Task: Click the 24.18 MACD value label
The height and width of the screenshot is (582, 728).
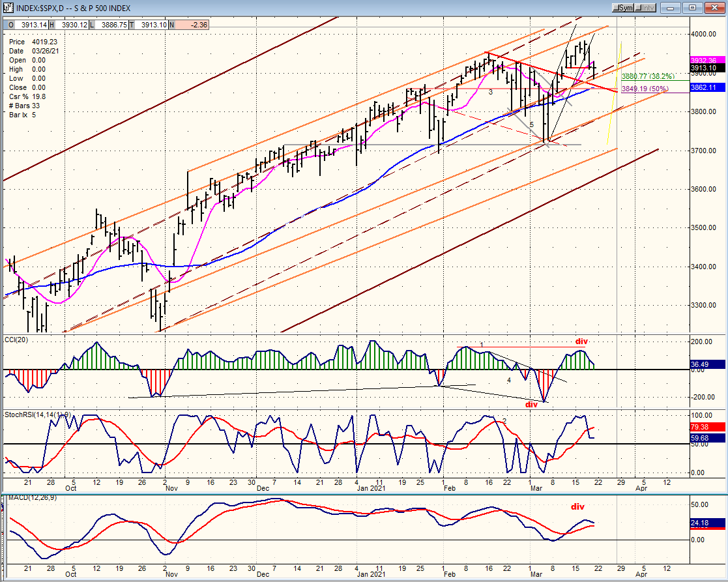Action: 706,523
